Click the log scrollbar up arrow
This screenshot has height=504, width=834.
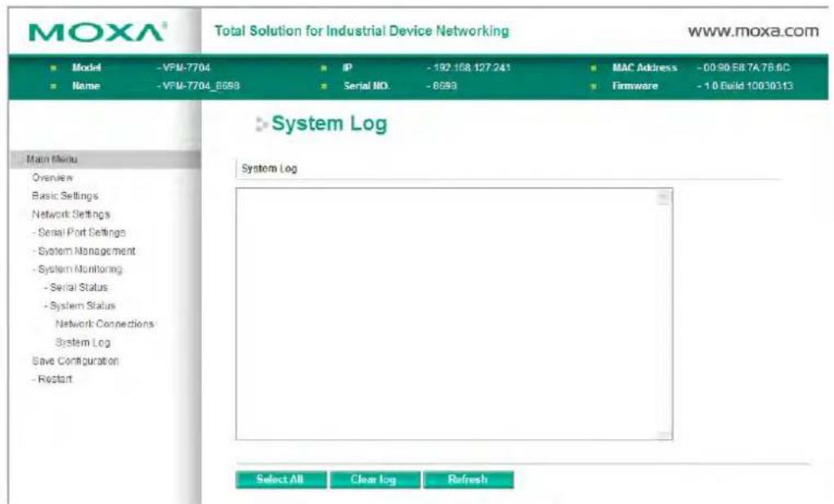click(664, 197)
